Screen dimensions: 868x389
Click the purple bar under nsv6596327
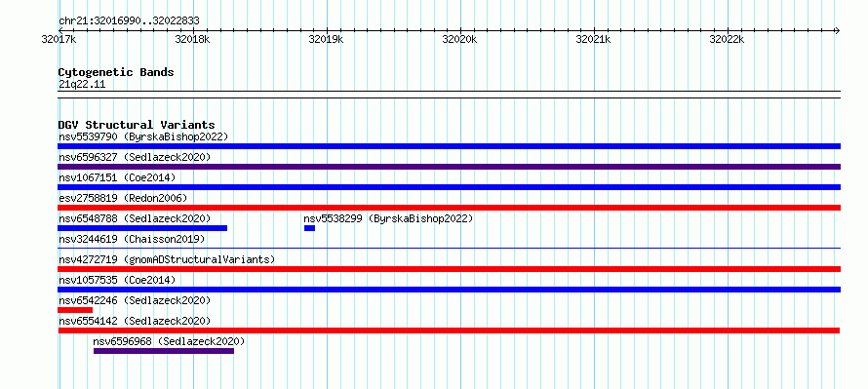point(449,167)
